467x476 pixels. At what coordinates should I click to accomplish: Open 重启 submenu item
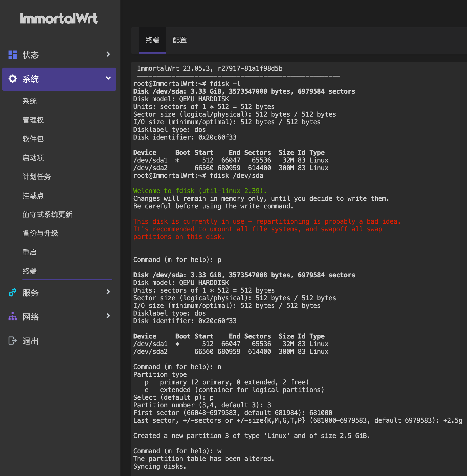(x=30, y=252)
